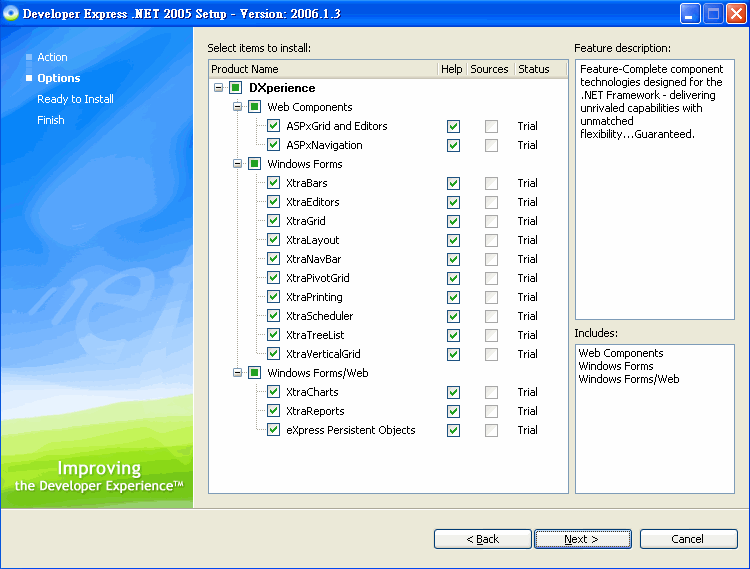Click the setup icon in the title bar
This screenshot has height=569, width=750.
pyautogui.click(x=11, y=13)
